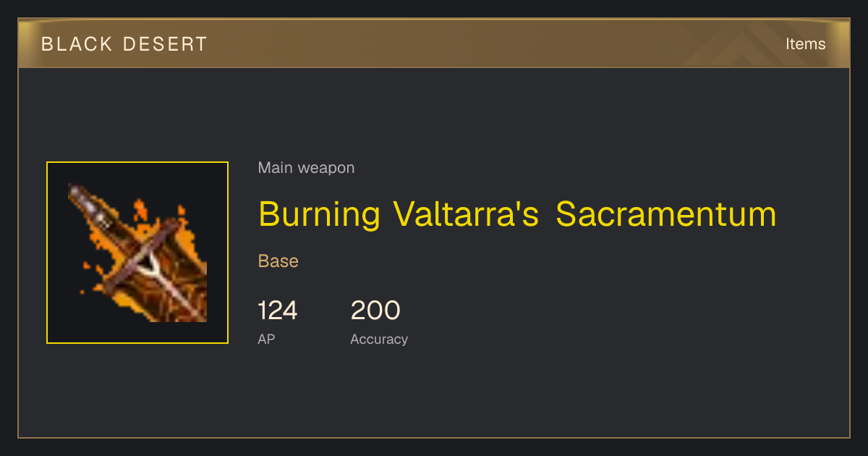Click the Main weapon category label
The image size is (868, 456).
point(306,168)
